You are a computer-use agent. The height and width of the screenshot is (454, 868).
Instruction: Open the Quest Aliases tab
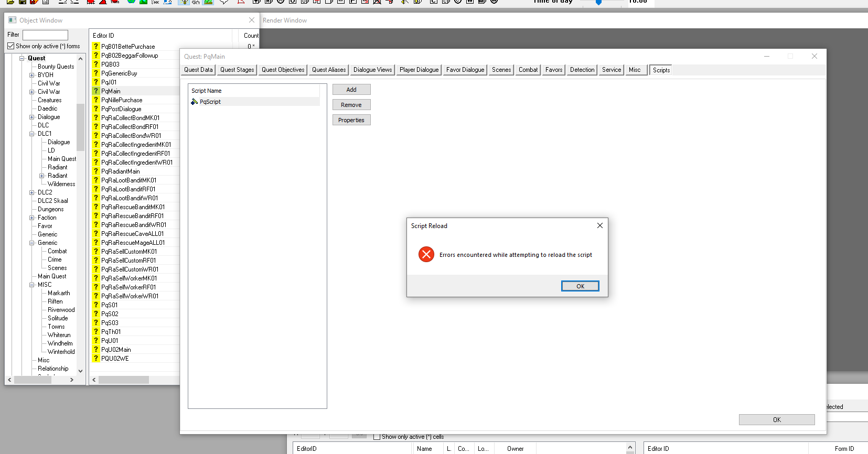pos(329,70)
